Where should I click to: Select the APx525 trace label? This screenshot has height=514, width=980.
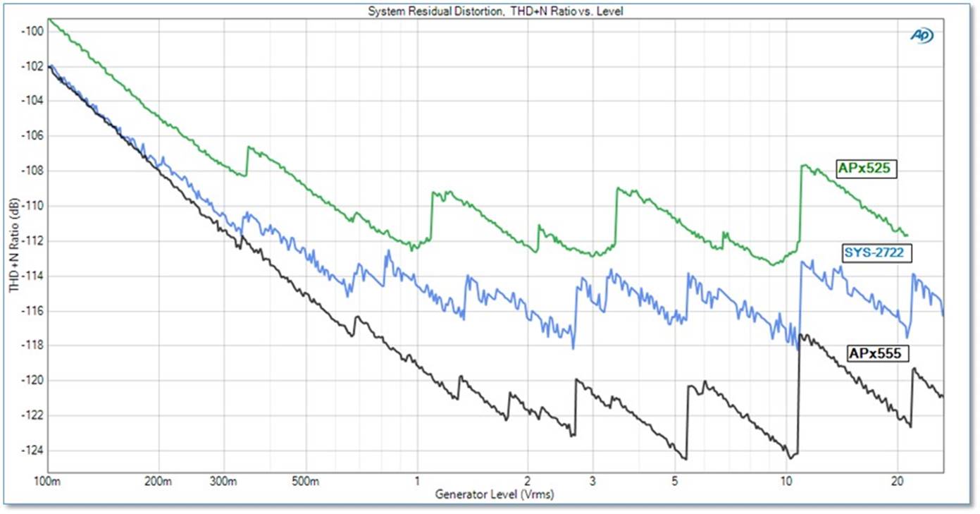[x=866, y=169]
